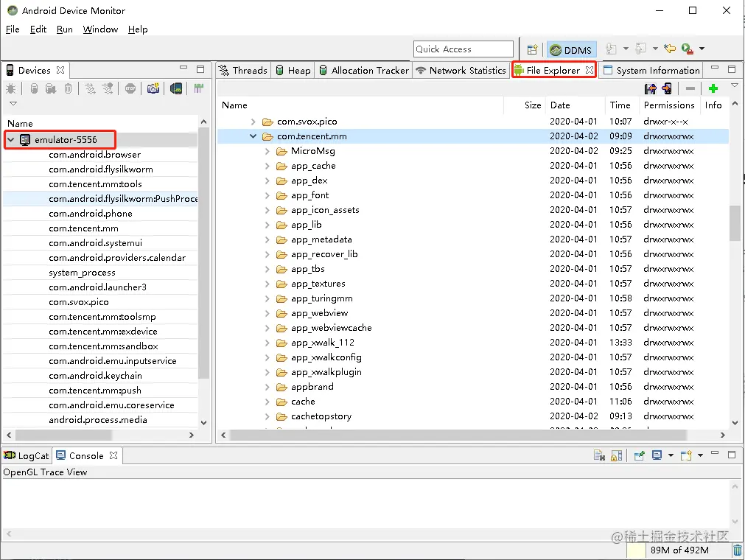The image size is (745, 560).
Task: Expand the app_webview folder
Action: pos(267,313)
